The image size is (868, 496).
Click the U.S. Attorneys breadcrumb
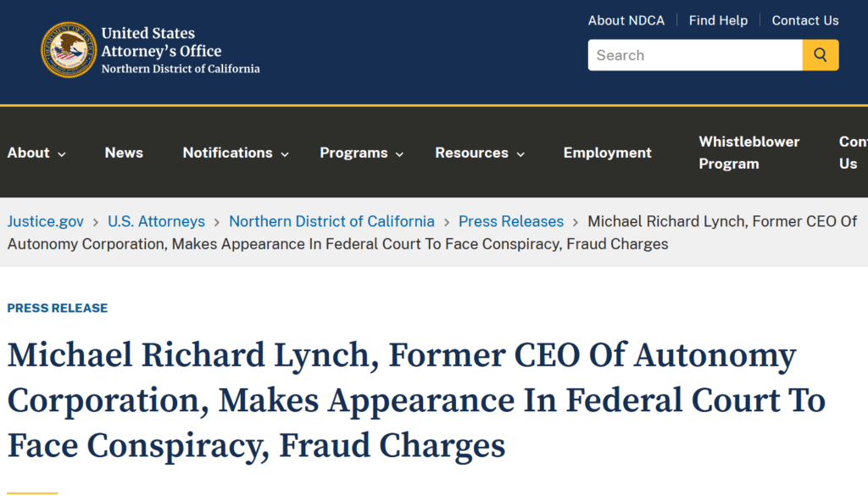click(x=156, y=220)
